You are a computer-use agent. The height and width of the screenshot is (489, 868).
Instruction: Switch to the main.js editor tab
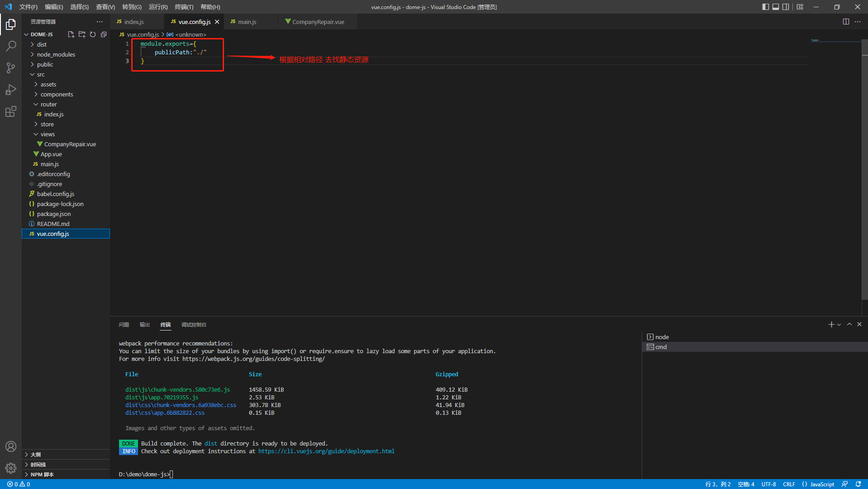(x=247, y=22)
